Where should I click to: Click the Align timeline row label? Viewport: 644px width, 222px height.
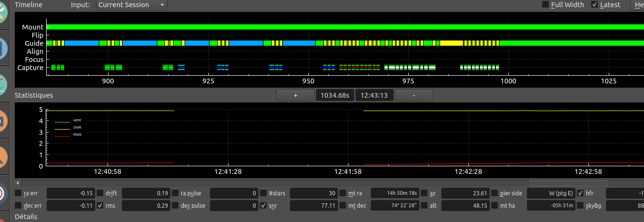35,51
